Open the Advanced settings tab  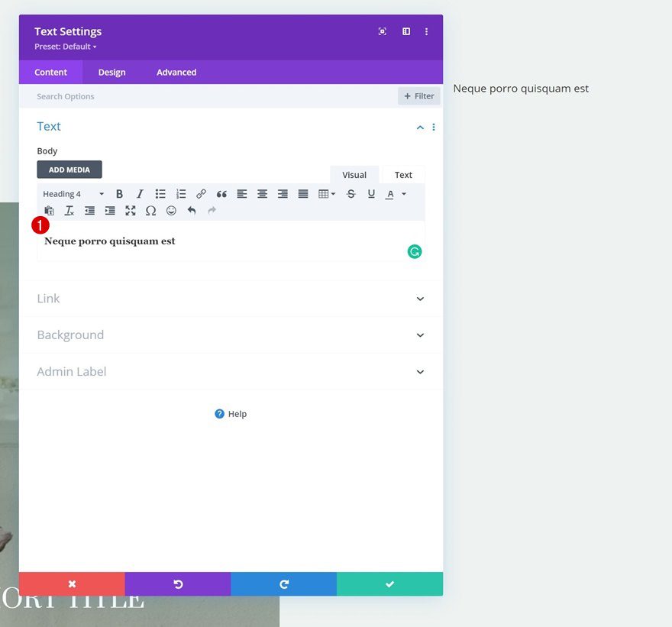pyautogui.click(x=176, y=72)
